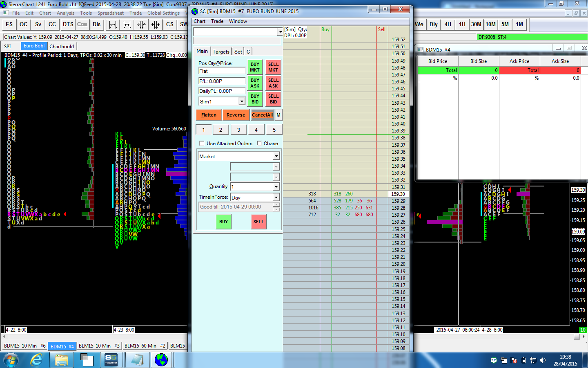This screenshot has width=588, height=368.
Task: Select the BLM15 60 Min #2 chart tab
Action: point(145,346)
